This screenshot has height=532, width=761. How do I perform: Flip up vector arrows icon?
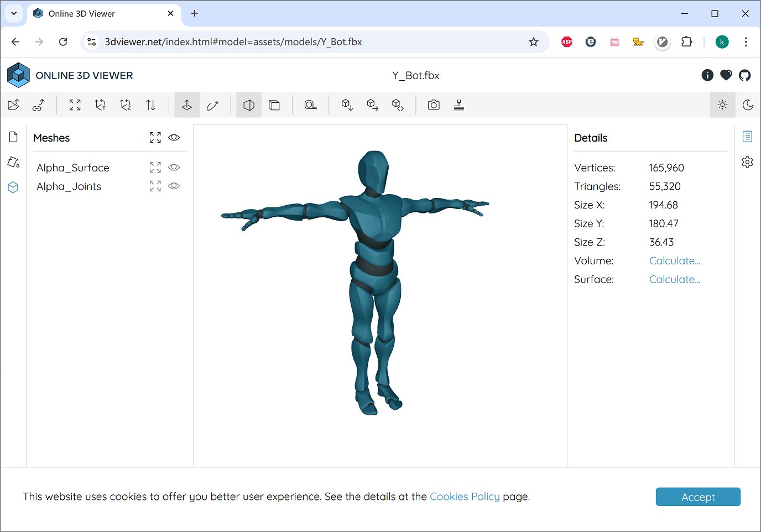pos(151,105)
